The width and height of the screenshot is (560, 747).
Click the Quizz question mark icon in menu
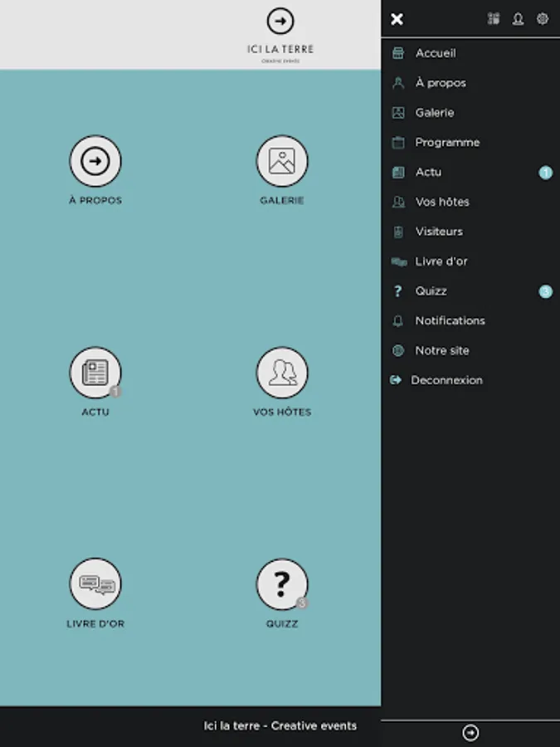397,291
